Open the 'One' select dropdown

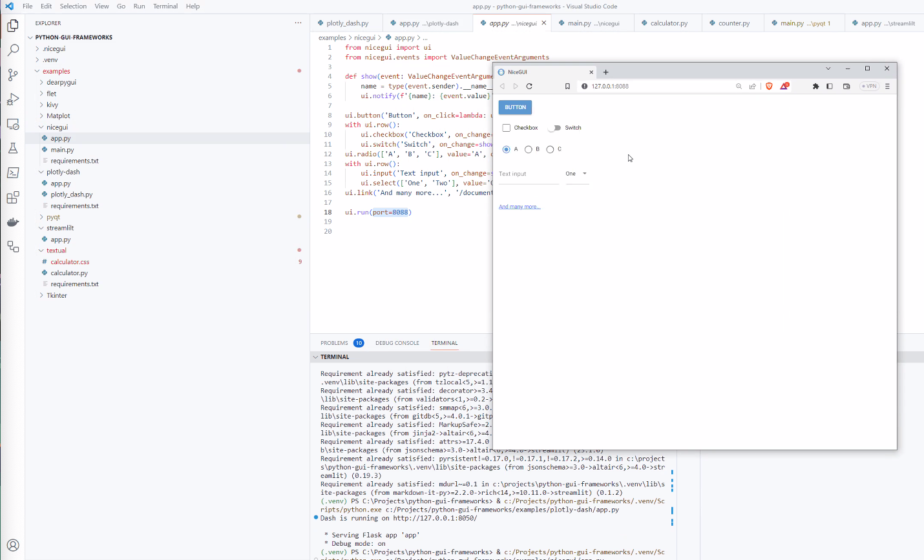(x=577, y=174)
